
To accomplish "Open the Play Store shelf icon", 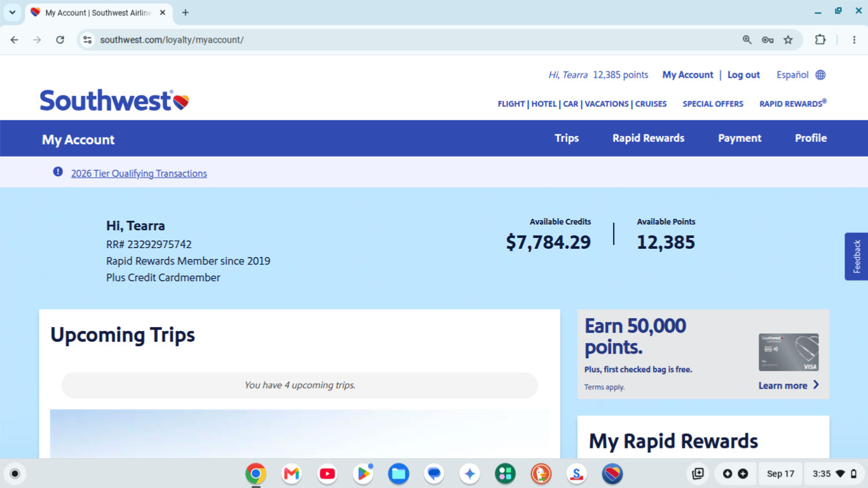I will click(x=363, y=473).
